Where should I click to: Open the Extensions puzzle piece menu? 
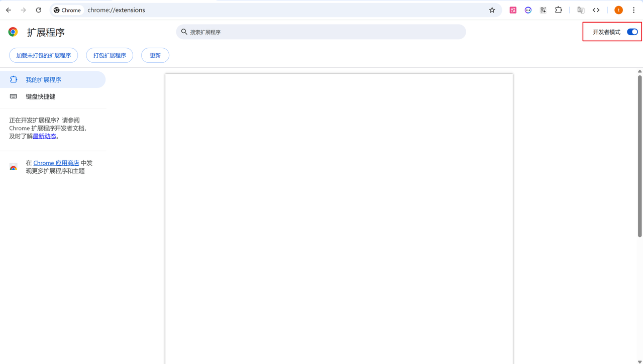tap(558, 10)
